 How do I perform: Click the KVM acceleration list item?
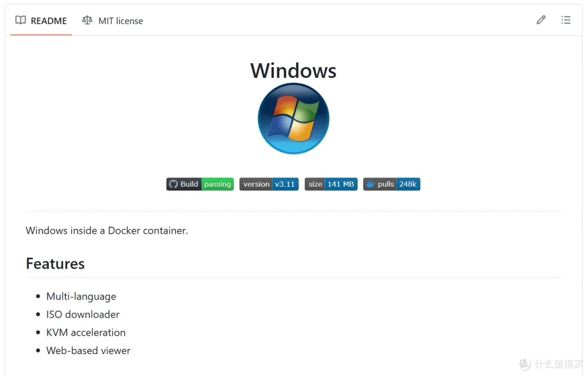86,332
